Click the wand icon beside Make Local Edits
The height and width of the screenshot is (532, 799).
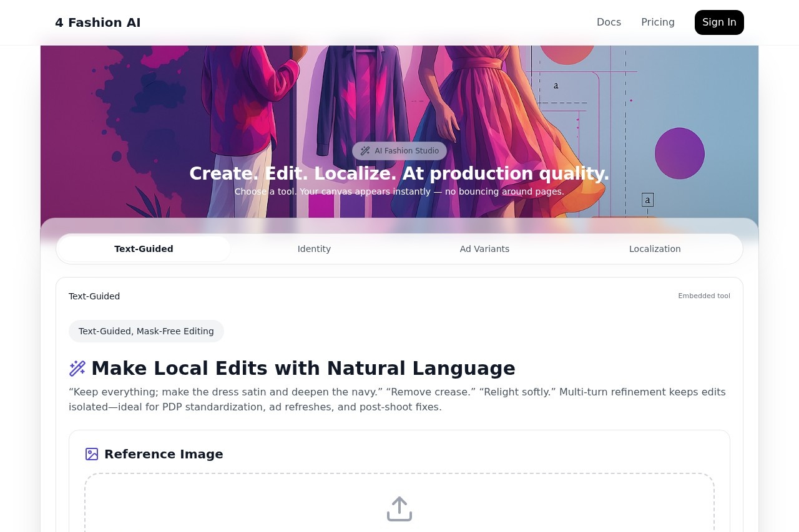click(77, 369)
